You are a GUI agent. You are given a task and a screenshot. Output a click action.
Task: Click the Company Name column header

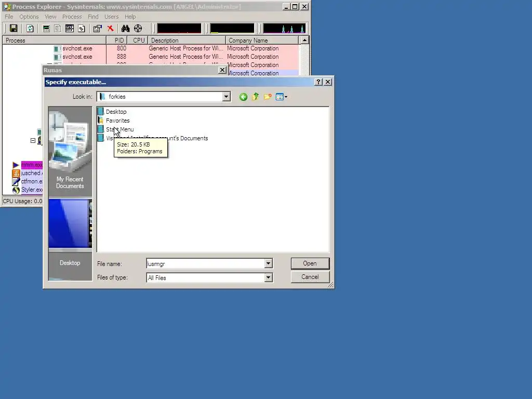(x=262, y=41)
